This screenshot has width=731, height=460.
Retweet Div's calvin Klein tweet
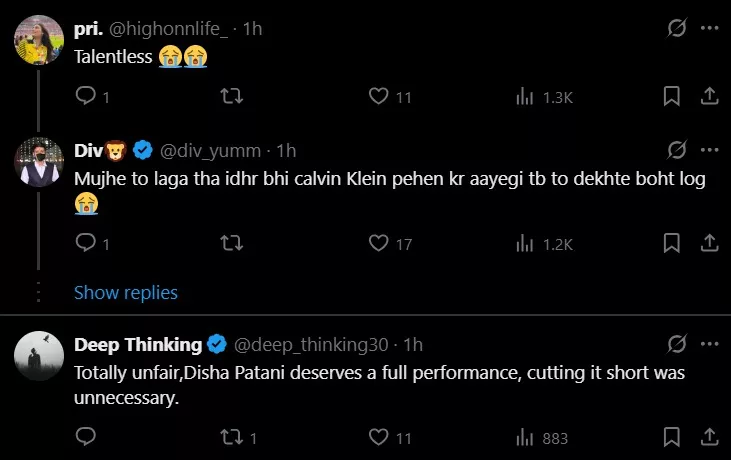pyautogui.click(x=231, y=243)
